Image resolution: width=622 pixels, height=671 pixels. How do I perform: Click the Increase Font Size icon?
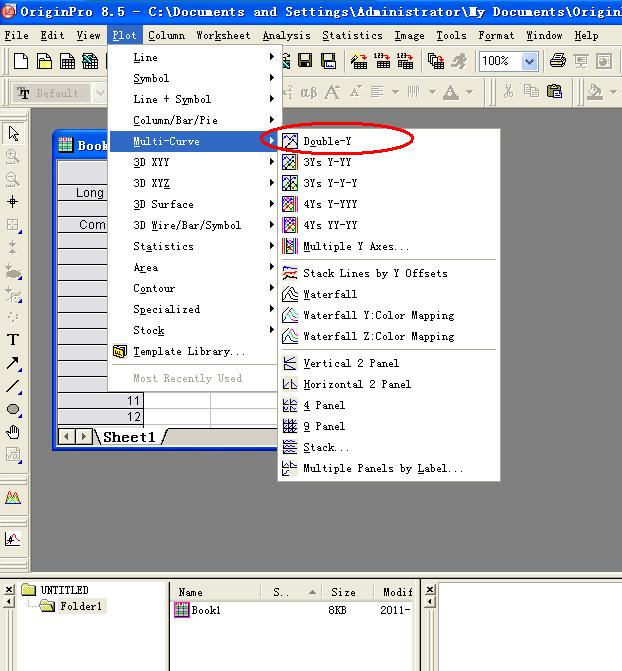[x=332, y=92]
